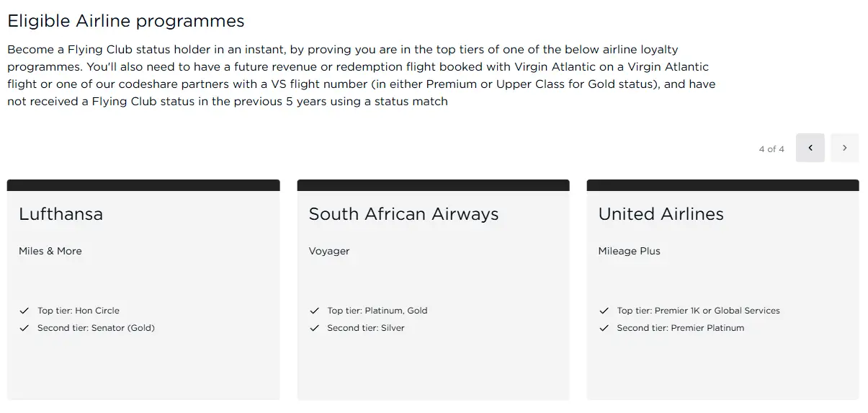Click checkmark beside Top tier: Hon Circle
The width and height of the screenshot is (868, 413).
24,311
